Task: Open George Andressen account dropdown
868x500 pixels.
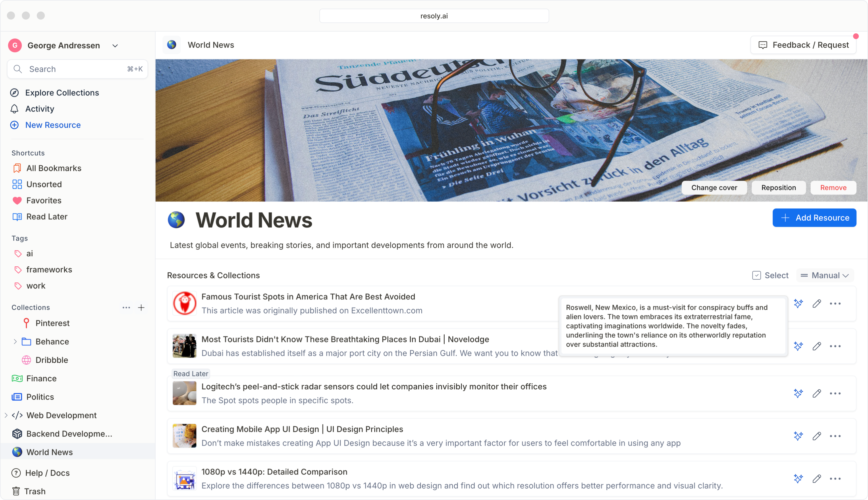Action: [x=115, y=46]
